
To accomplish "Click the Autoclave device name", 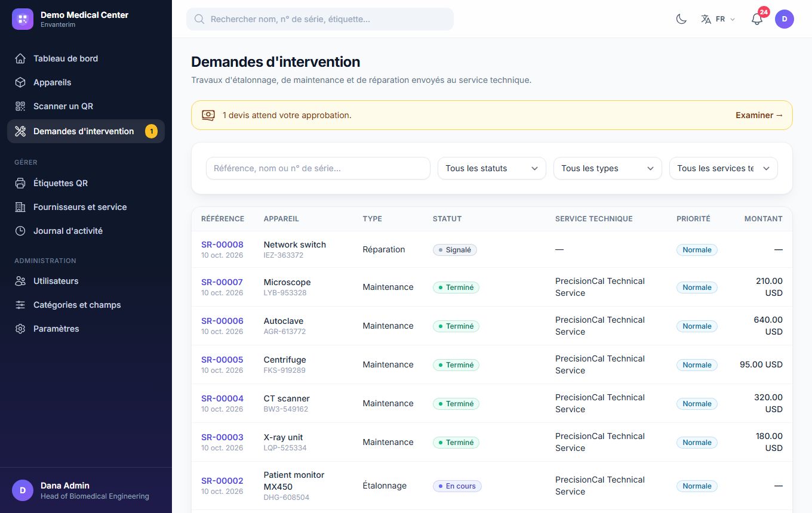I will pos(284,321).
